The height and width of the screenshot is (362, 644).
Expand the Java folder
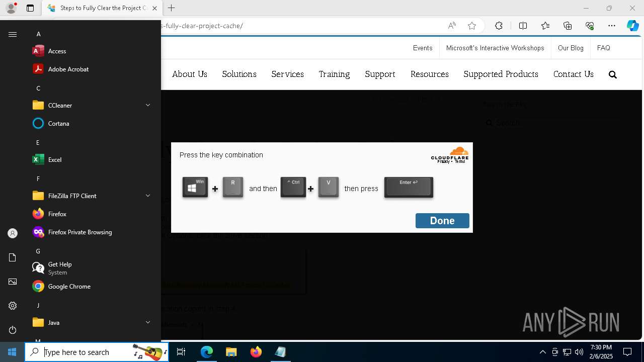(91, 323)
